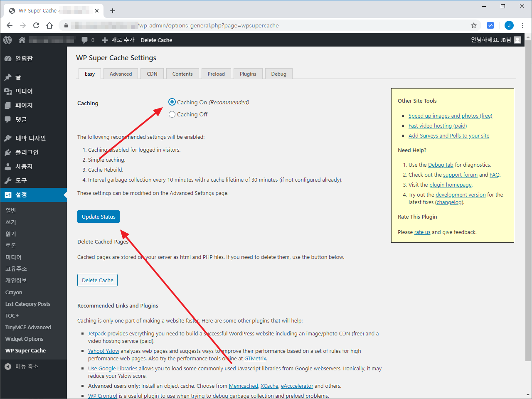Open the plugin homepage link

tap(451, 185)
